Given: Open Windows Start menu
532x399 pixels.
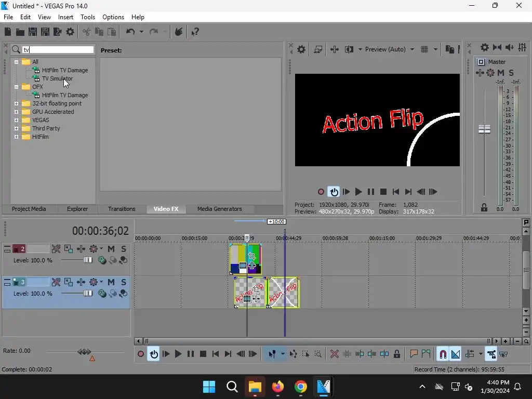Looking at the screenshot, I should (x=209, y=387).
